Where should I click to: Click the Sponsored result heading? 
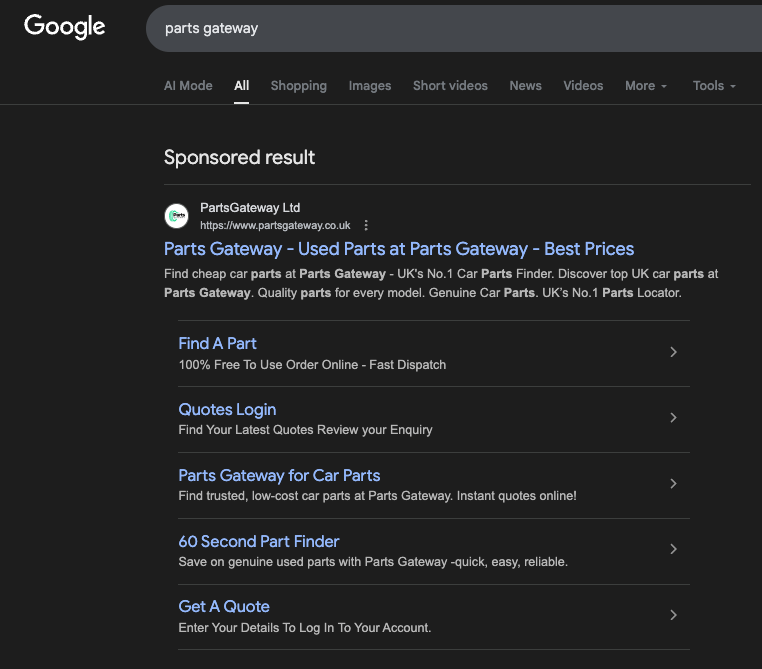(x=240, y=157)
